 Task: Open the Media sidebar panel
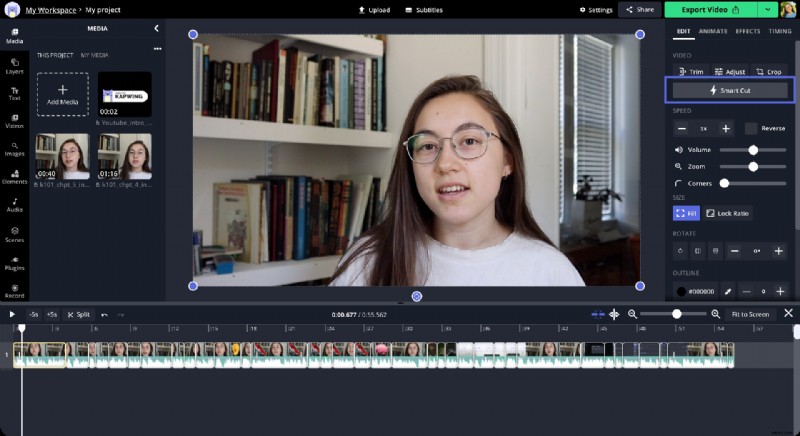coord(14,36)
